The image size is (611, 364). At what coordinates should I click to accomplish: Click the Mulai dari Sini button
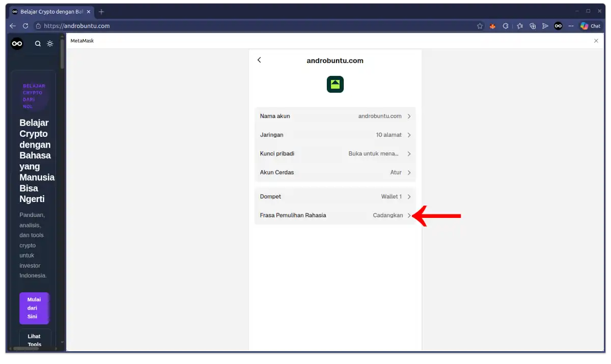coord(34,308)
